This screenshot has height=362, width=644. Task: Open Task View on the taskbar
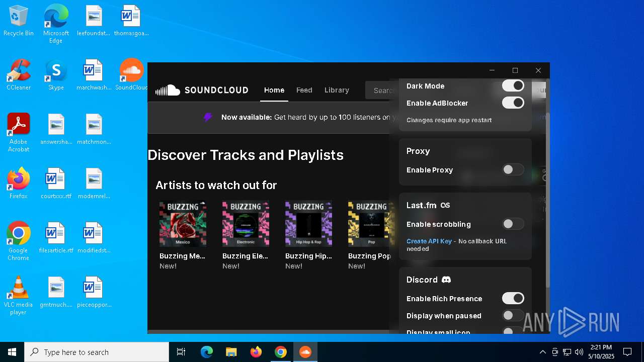click(181, 352)
